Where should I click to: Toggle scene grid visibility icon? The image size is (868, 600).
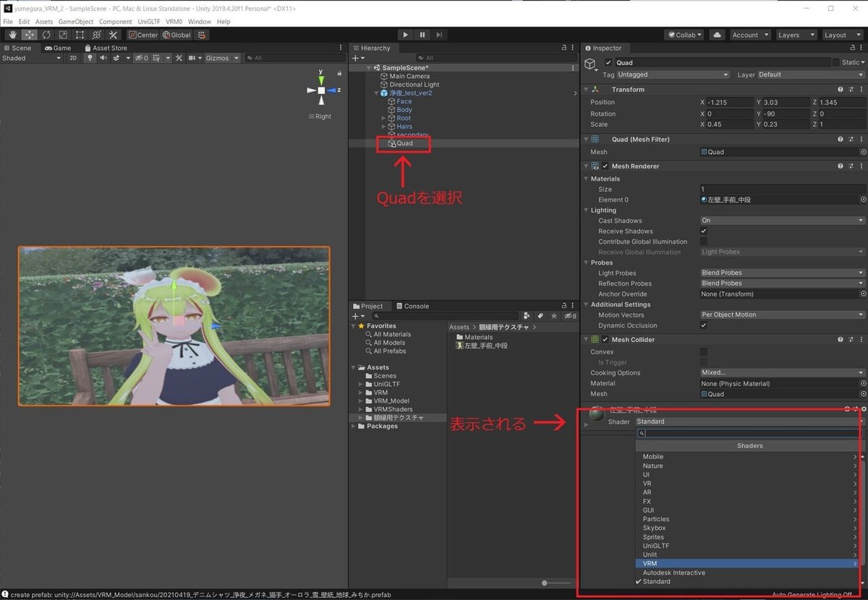pyautogui.click(x=158, y=58)
